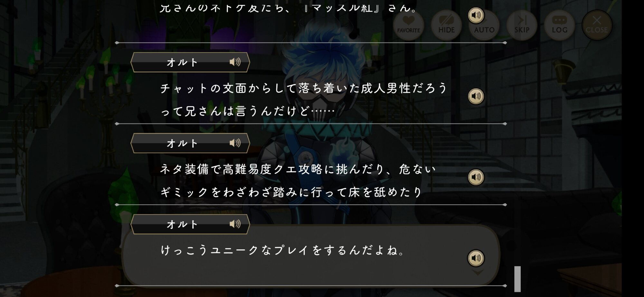The width and height of the screenshot is (644, 297).
Task: Play voice for ネタ装備で高難易度 dialogue line
Action: click(476, 177)
